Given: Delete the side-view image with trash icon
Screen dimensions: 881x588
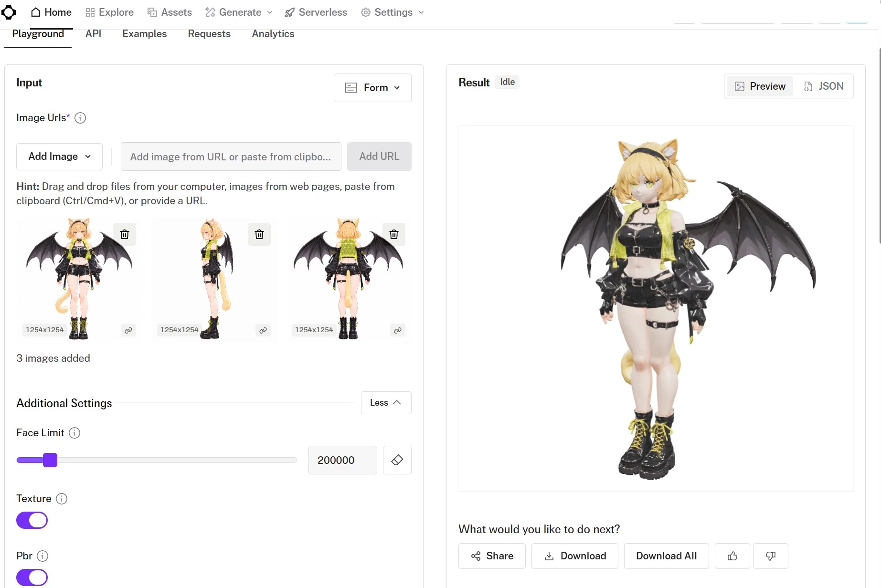Looking at the screenshot, I should click(x=259, y=234).
